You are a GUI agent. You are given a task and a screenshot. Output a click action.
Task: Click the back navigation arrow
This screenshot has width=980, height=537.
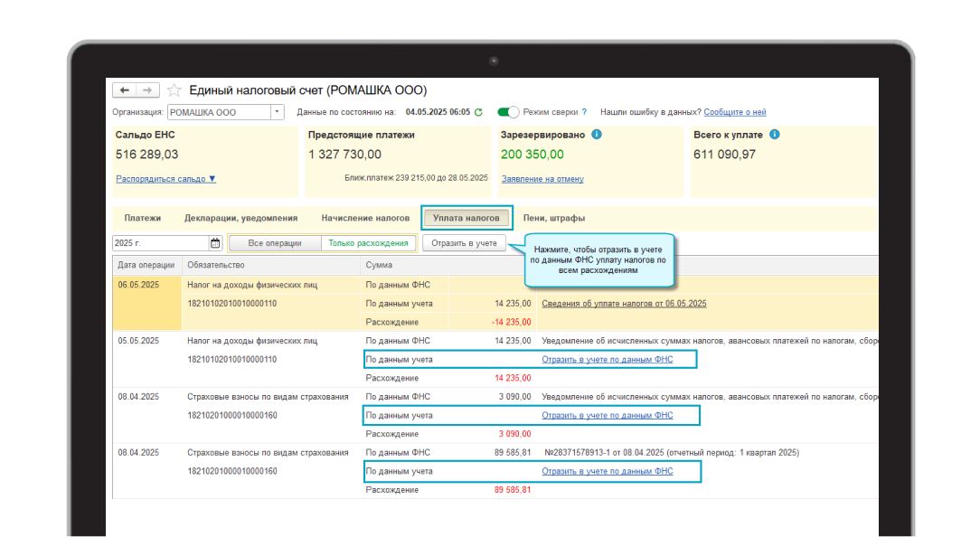pyautogui.click(x=124, y=90)
